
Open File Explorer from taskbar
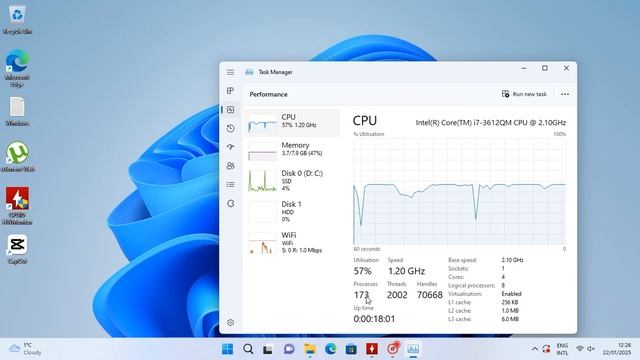[310, 349]
